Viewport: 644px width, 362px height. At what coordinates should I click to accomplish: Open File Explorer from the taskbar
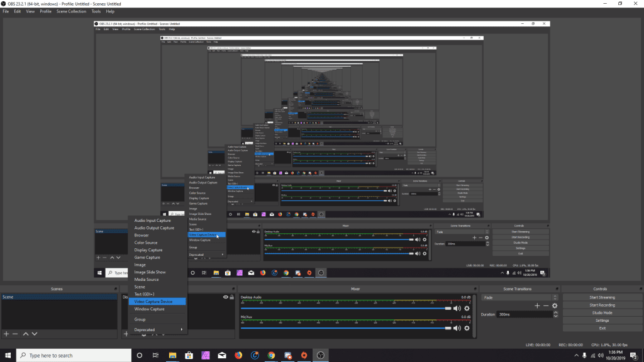172,355
